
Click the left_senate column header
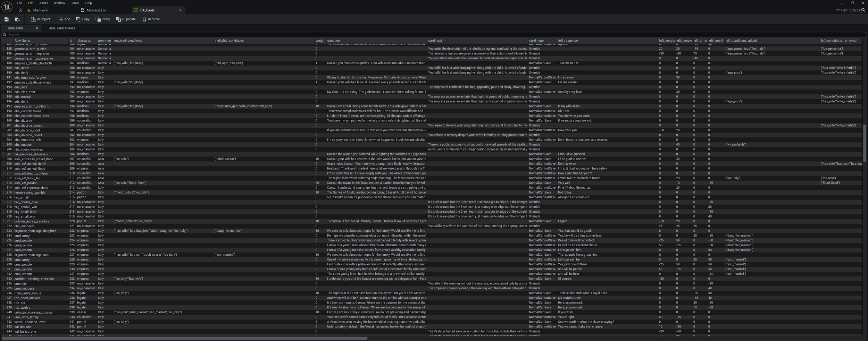coord(667,41)
